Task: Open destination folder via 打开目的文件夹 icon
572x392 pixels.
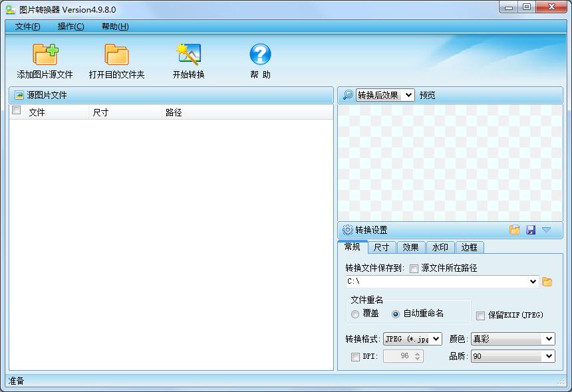Action: click(x=116, y=54)
